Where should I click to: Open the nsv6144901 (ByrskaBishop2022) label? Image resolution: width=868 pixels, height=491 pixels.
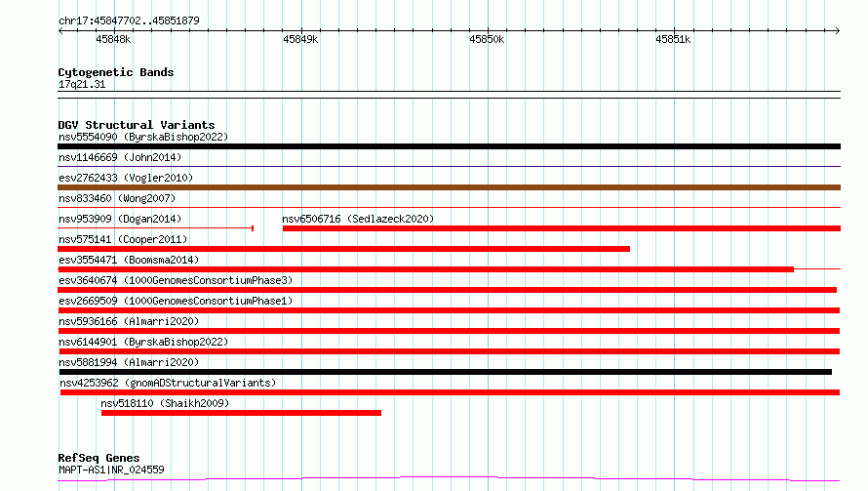[x=143, y=342]
